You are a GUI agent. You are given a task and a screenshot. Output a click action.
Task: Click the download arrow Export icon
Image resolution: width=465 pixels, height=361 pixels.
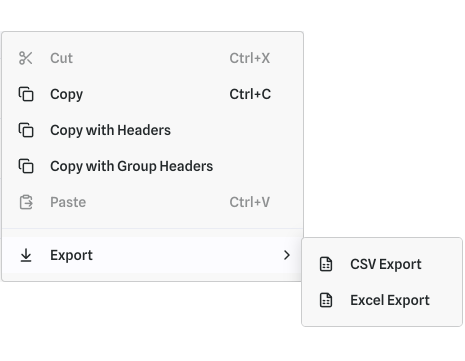(x=26, y=255)
